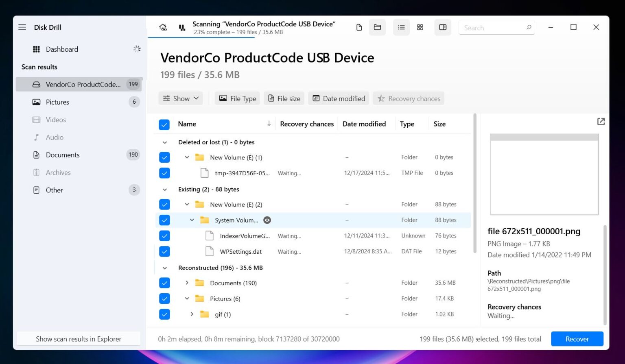The image size is (625, 364).
Task: Expand the Documents (190) folder
Action: (x=187, y=283)
